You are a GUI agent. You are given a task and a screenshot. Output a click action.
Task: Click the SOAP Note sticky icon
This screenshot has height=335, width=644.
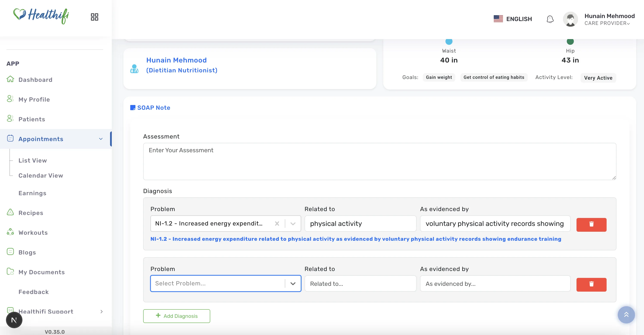coord(133,108)
